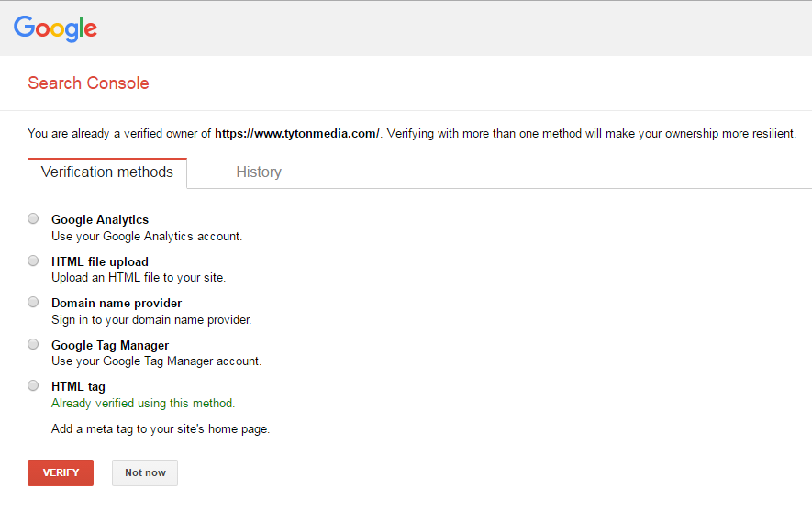
Task: Select the Verification methods tab
Action: tap(107, 172)
